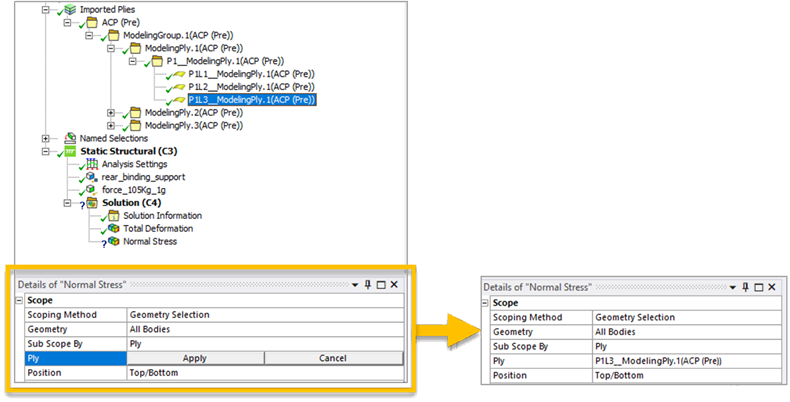Collapse Scope section in left Details panel

tap(20, 300)
